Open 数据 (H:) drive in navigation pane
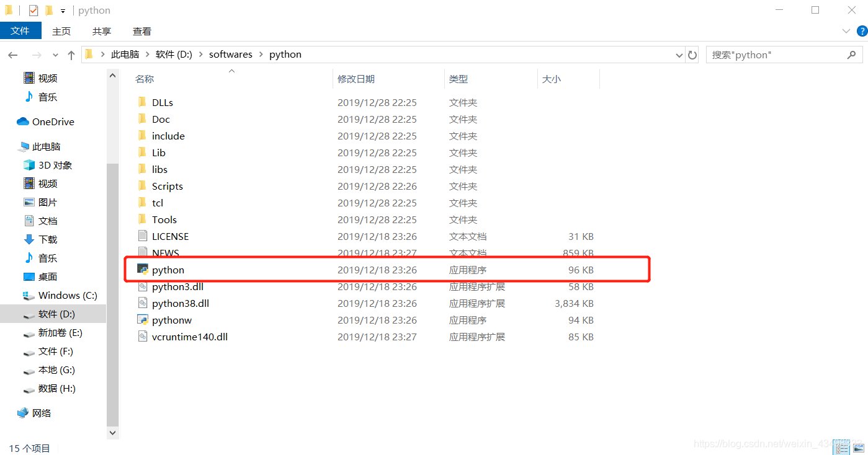The image size is (868, 455). click(x=57, y=388)
